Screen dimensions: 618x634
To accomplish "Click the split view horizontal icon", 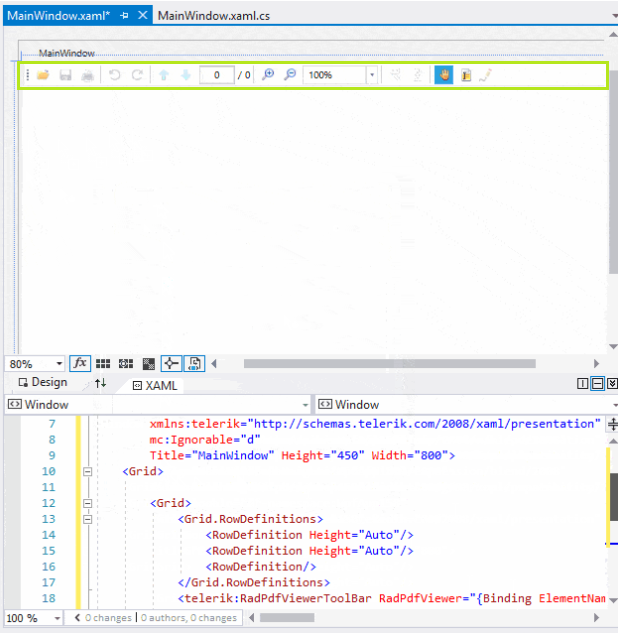I will coord(597,383).
